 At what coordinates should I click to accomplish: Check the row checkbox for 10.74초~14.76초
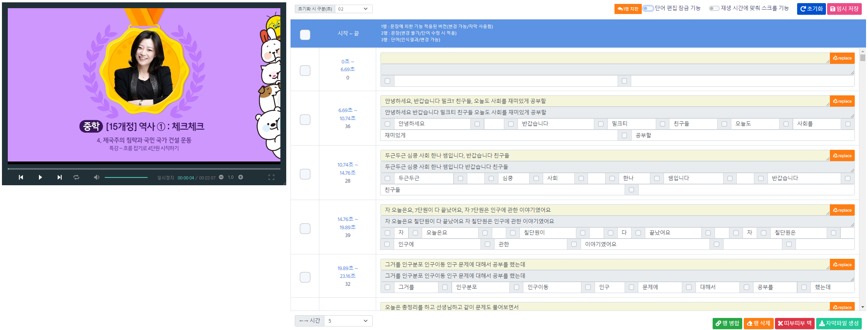(305, 174)
